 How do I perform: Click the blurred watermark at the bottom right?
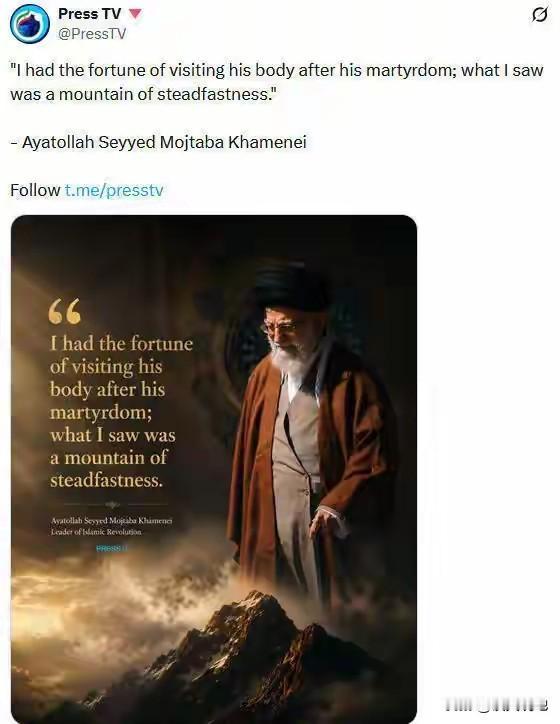[x=496, y=705]
